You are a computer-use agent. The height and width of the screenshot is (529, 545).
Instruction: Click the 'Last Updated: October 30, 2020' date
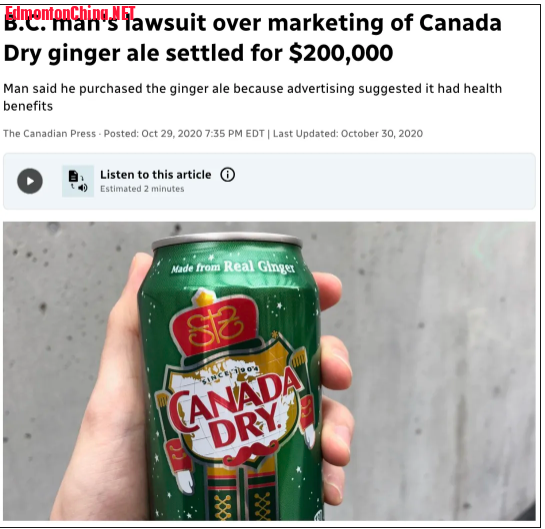(348, 134)
